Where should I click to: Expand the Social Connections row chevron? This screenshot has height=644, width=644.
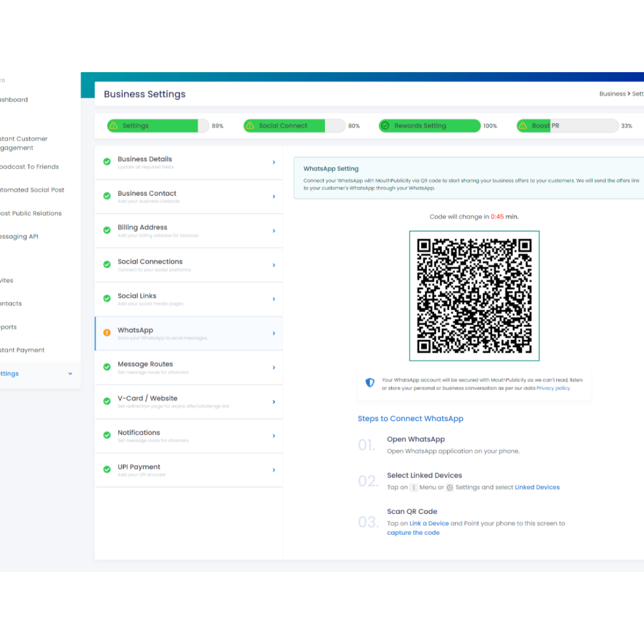pyautogui.click(x=274, y=265)
